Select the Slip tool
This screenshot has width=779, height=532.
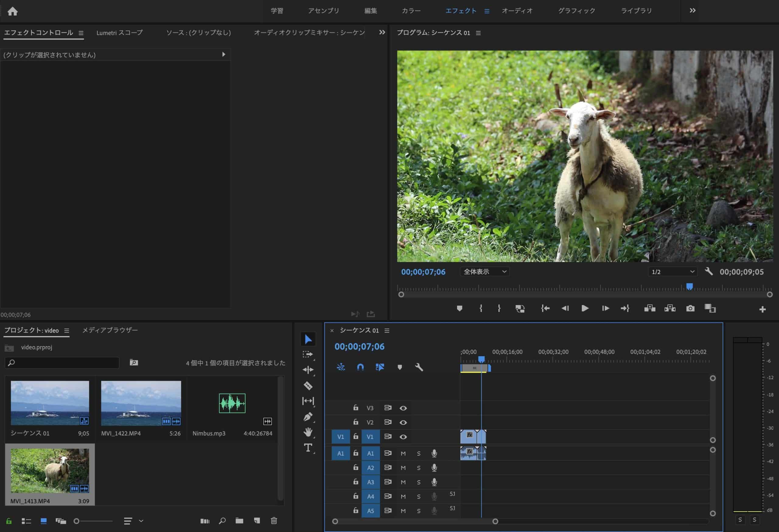308,401
